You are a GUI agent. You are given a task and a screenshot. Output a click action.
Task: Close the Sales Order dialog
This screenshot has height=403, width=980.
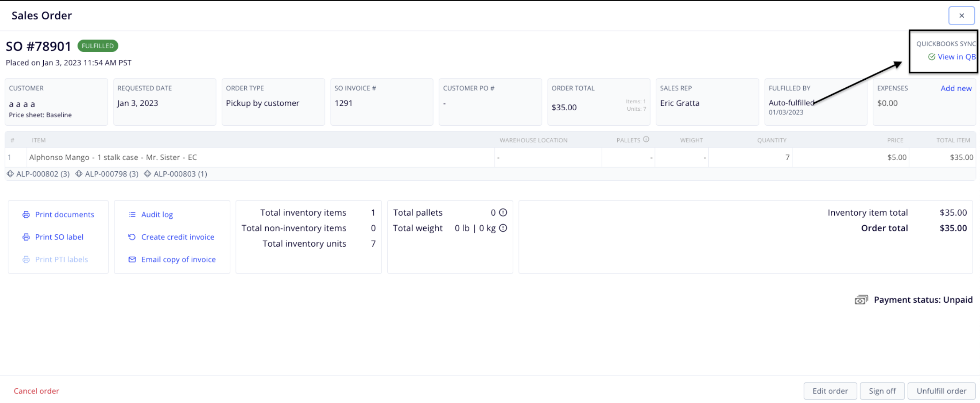click(x=961, y=16)
